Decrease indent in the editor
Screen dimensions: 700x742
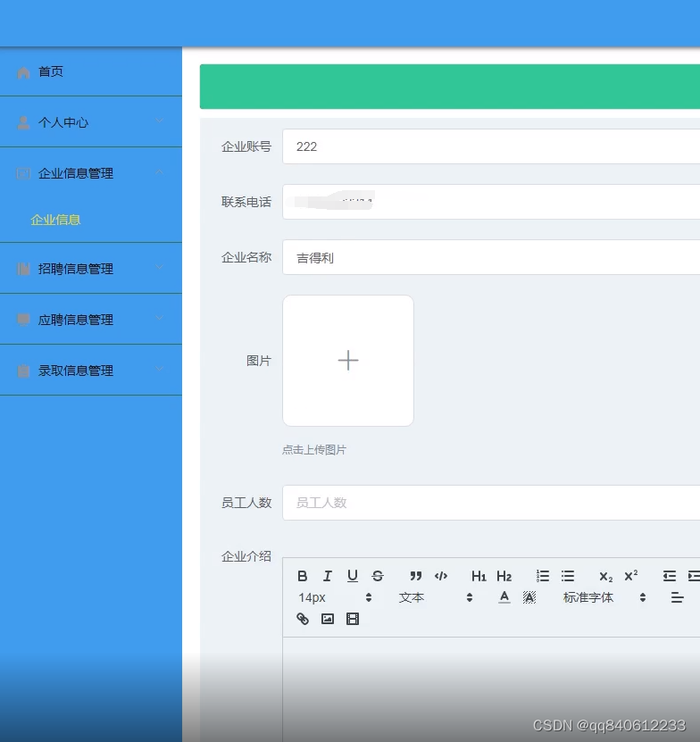point(670,576)
